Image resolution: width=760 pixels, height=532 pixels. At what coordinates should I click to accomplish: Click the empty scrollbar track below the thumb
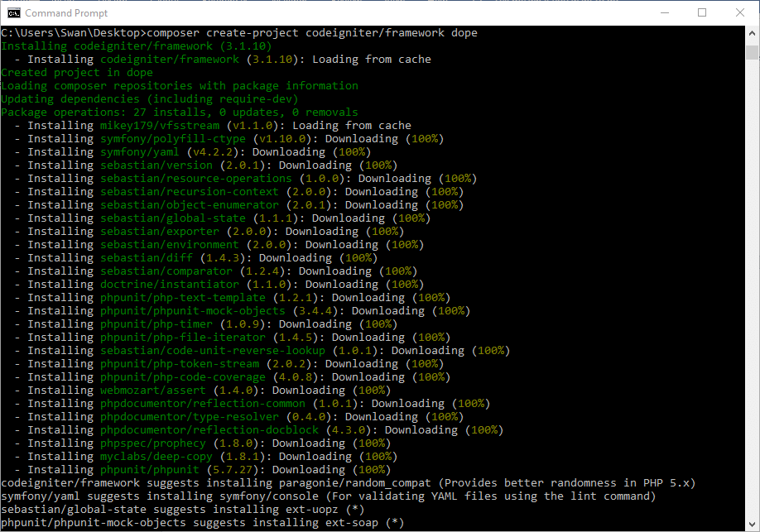(752, 290)
